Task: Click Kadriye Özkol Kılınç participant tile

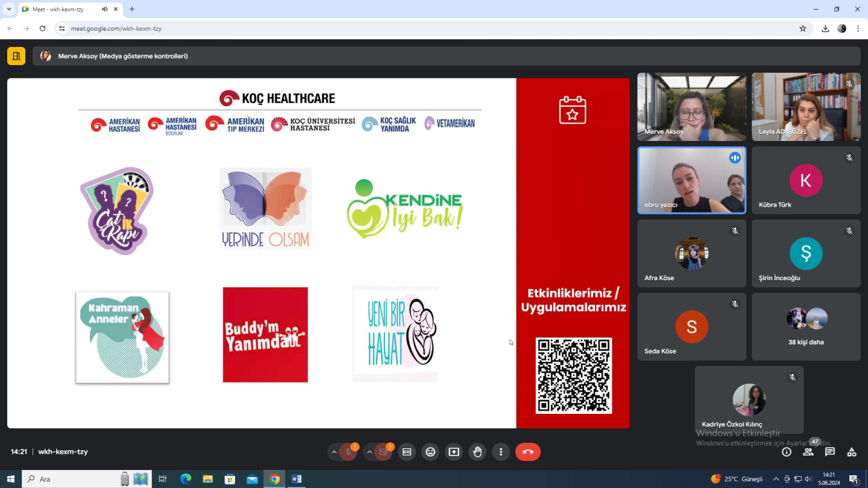Action: pyautogui.click(x=749, y=399)
